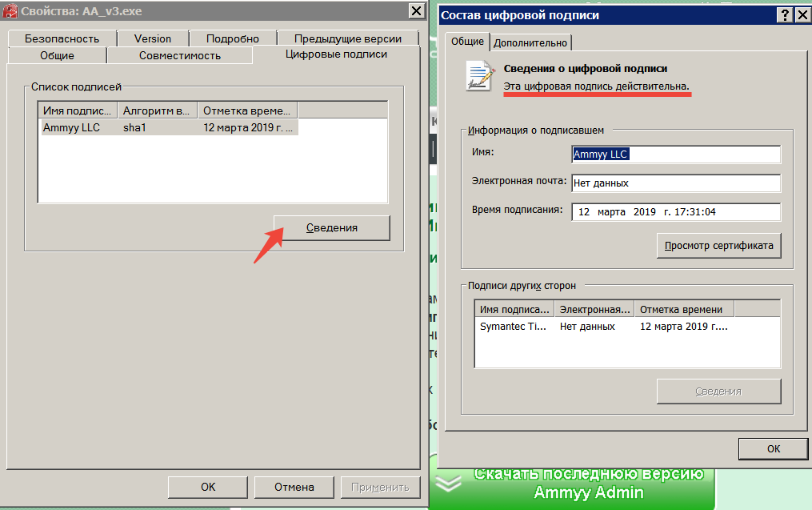Sort by Отметка времени header in Подписи других сторон
812x510 pixels.
point(684,309)
